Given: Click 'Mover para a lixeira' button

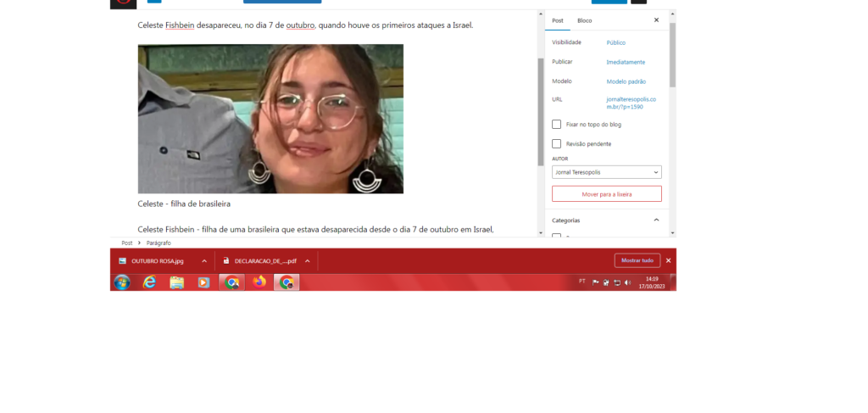Looking at the screenshot, I should tap(606, 194).
